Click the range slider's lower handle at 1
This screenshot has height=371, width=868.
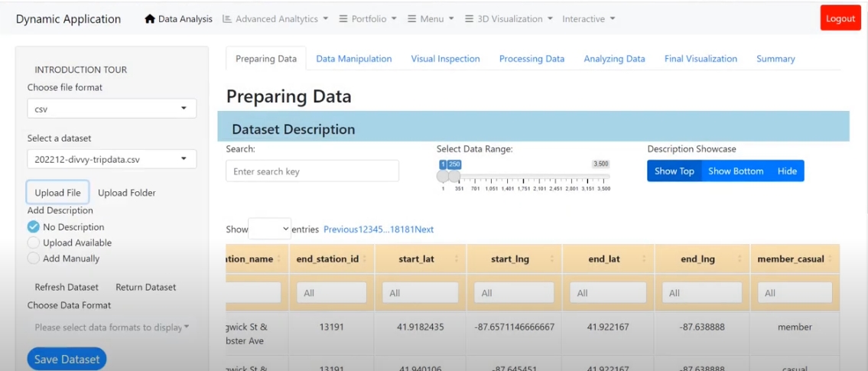pos(443,176)
